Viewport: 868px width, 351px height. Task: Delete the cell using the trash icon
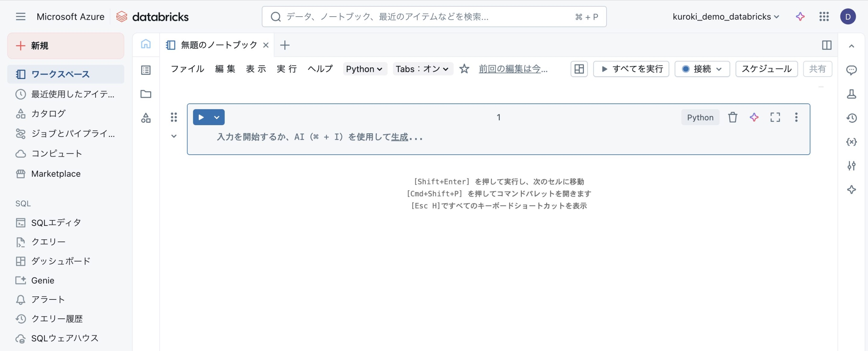click(732, 117)
